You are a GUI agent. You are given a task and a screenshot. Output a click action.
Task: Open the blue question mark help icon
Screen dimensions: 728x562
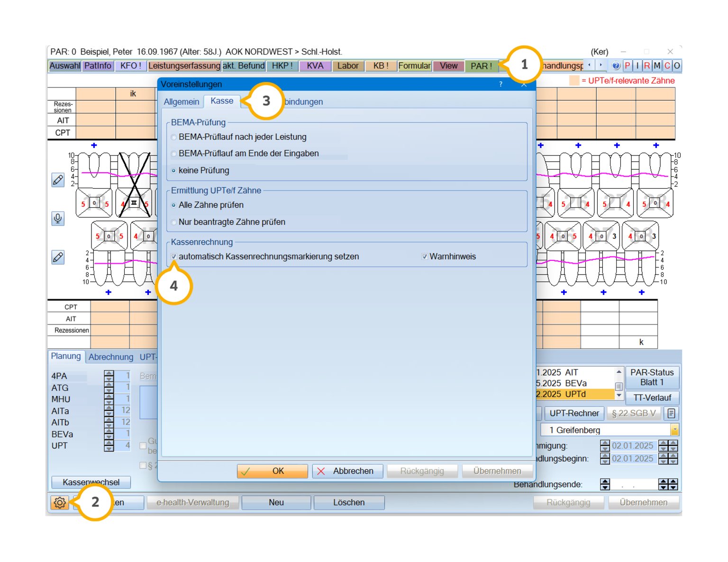tap(616, 66)
